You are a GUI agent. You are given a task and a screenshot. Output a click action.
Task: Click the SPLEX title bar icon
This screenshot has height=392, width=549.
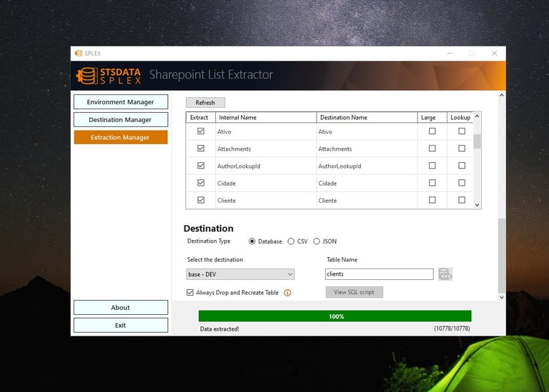(78, 53)
